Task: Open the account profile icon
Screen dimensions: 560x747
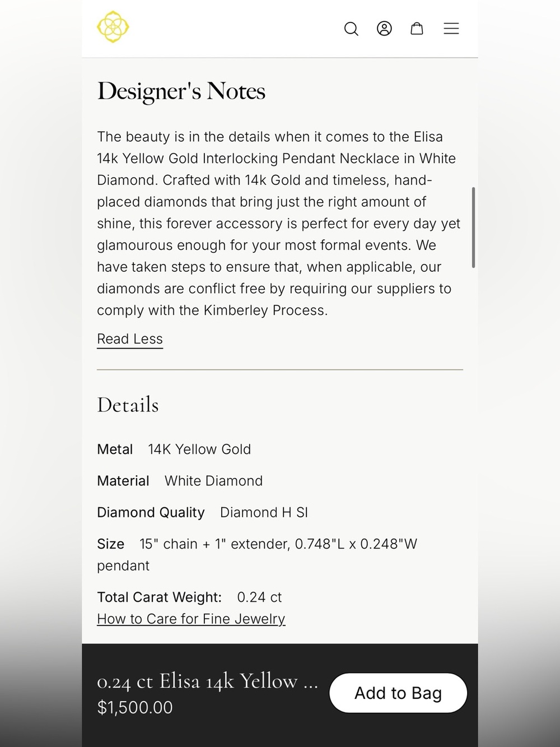Action: [384, 29]
